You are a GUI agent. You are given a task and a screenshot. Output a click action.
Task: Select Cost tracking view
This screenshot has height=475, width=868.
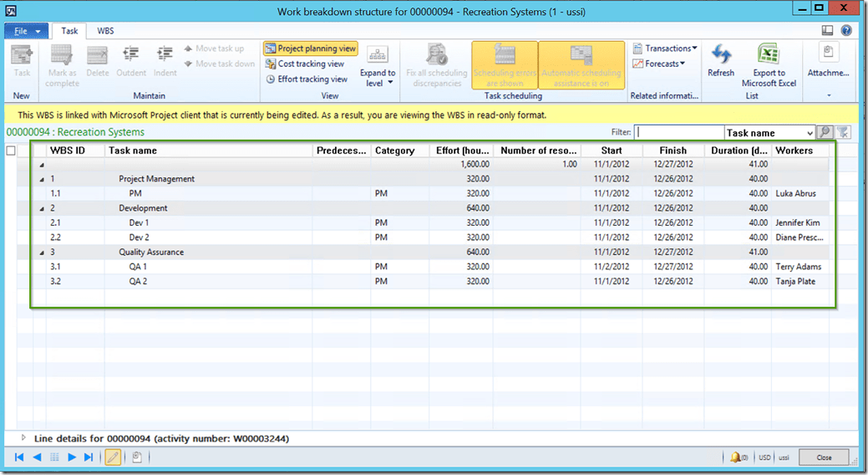[305, 64]
